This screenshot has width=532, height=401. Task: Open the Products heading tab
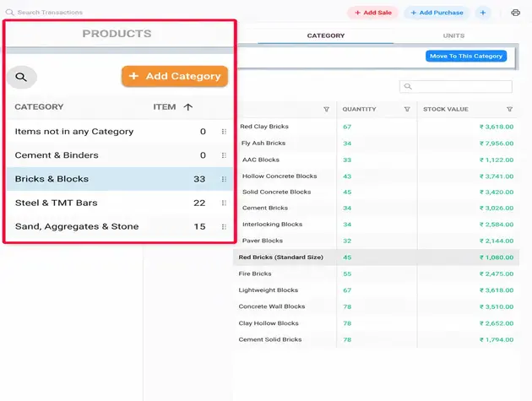pyautogui.click(x=117, y=34)
